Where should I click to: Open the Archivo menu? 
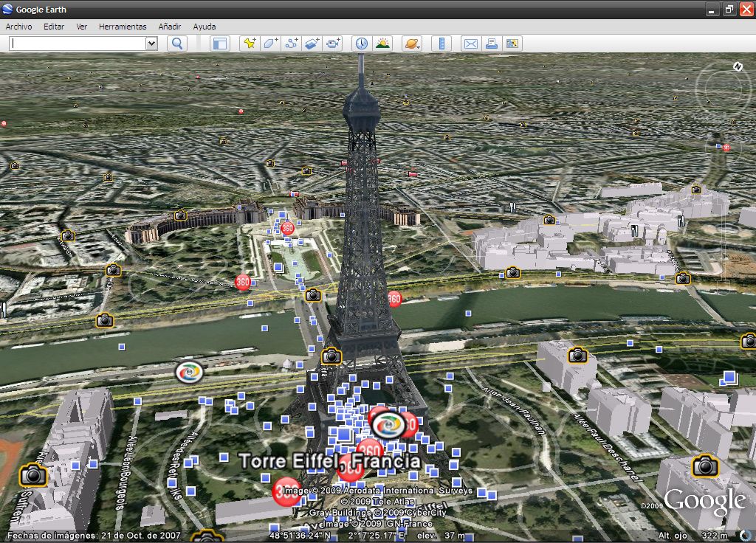[x=18, y=27]
